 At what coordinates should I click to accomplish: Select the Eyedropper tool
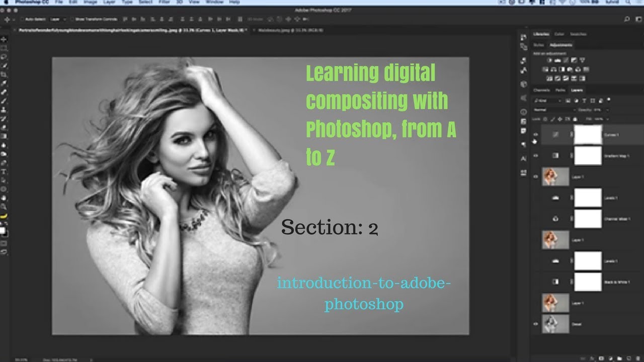(4, 83)
